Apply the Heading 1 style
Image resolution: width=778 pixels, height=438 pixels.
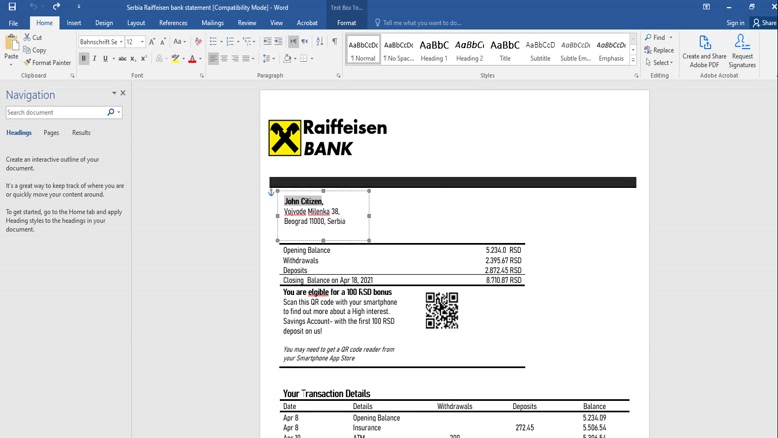point(434,49)
